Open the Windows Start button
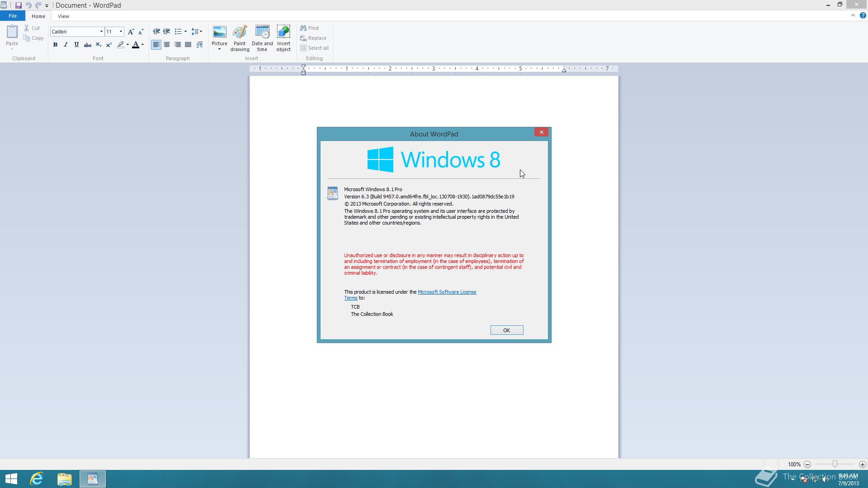868x488 pixels. pos(11,479)
